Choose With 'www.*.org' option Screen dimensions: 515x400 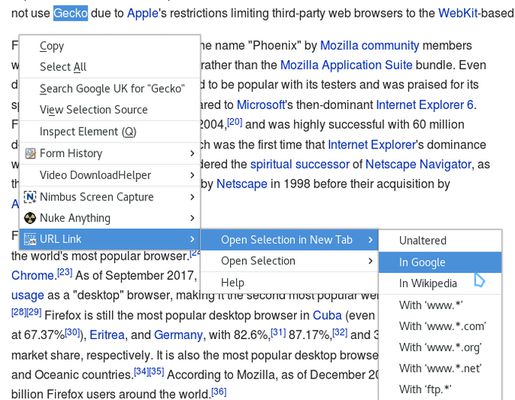[x=440, y=347]
